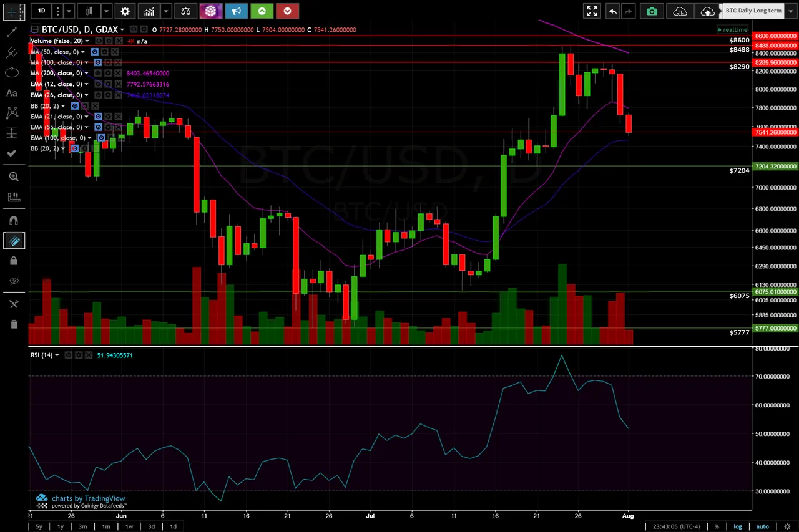The width and height of the screenshot is (799, 532).
Task: Select the 1d time range
Action: tap(173, 526)
